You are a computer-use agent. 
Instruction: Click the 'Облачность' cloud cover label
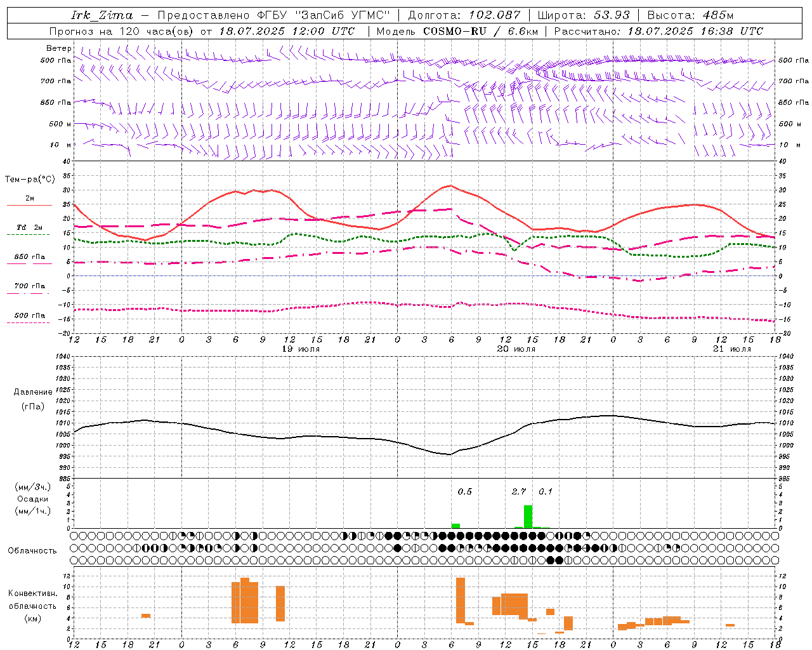[x=32, y=550]
